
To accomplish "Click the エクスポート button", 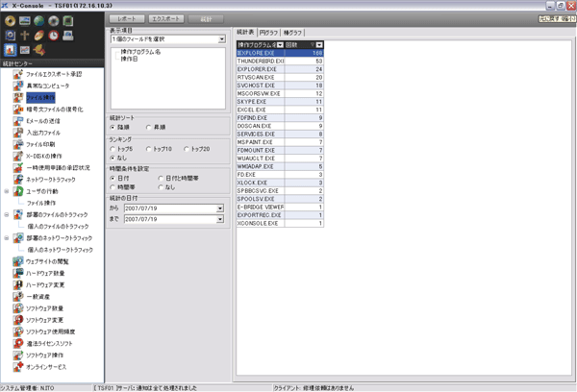I will (x=166, y=19).
